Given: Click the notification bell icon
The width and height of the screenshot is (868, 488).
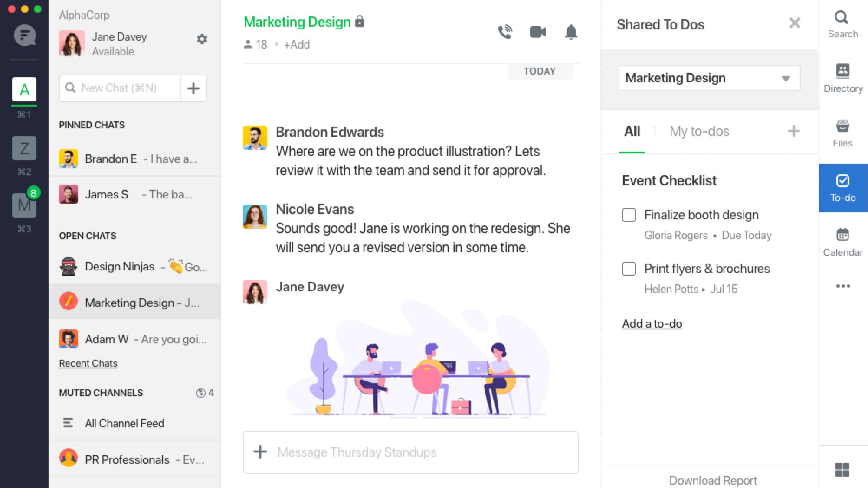Looking at the screenshot, I should click(571, 32).
